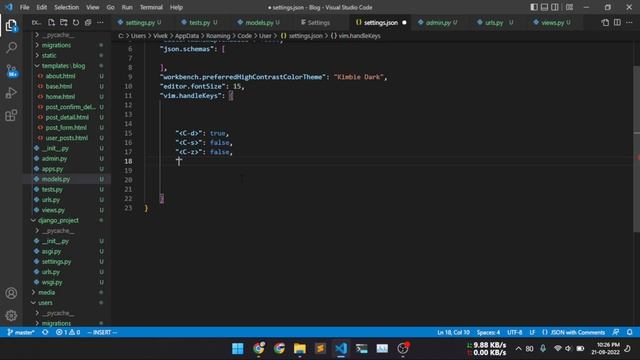The height and width of the screenshot is (360, 640).
Task: Open the Run and Debug view
Action: (x=11, y=93)
